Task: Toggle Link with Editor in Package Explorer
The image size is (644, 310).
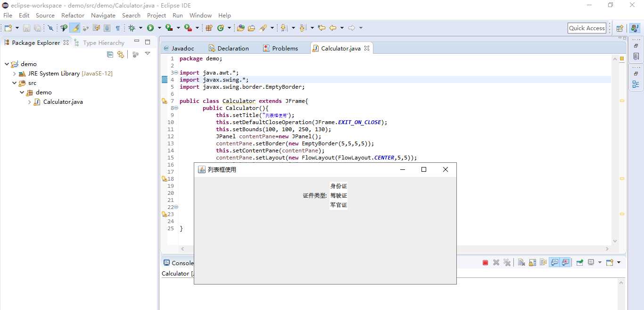Action: click(121, 54)
